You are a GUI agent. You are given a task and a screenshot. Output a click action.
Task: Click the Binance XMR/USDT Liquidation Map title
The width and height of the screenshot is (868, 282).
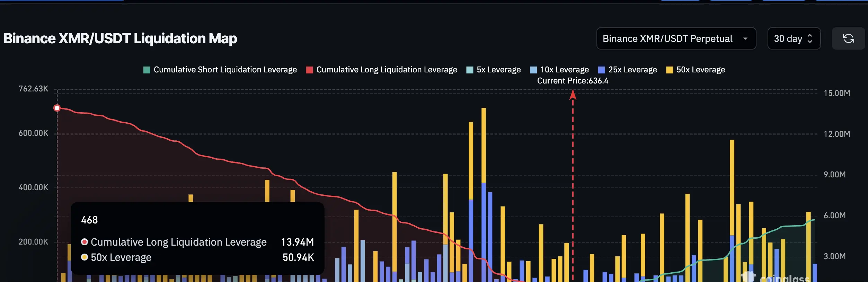click(x=120, y=38)
